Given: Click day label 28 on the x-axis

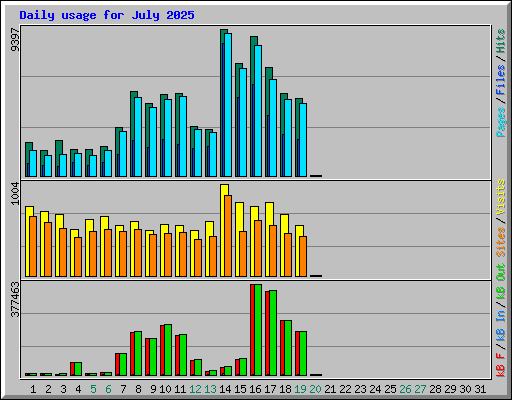Looking at the screenshot, I should pos(435,389).
